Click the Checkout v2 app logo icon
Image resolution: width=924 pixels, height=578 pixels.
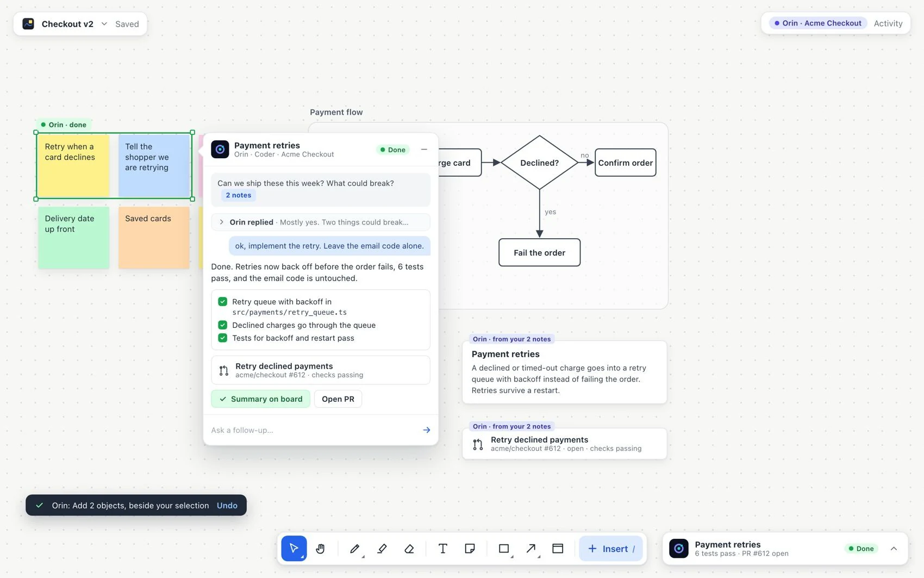(x=28, y=24)
